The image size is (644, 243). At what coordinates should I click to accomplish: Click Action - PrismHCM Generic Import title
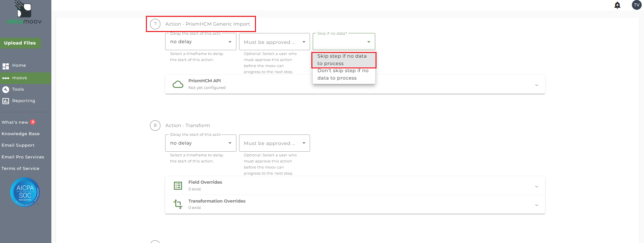pos(208,24)
